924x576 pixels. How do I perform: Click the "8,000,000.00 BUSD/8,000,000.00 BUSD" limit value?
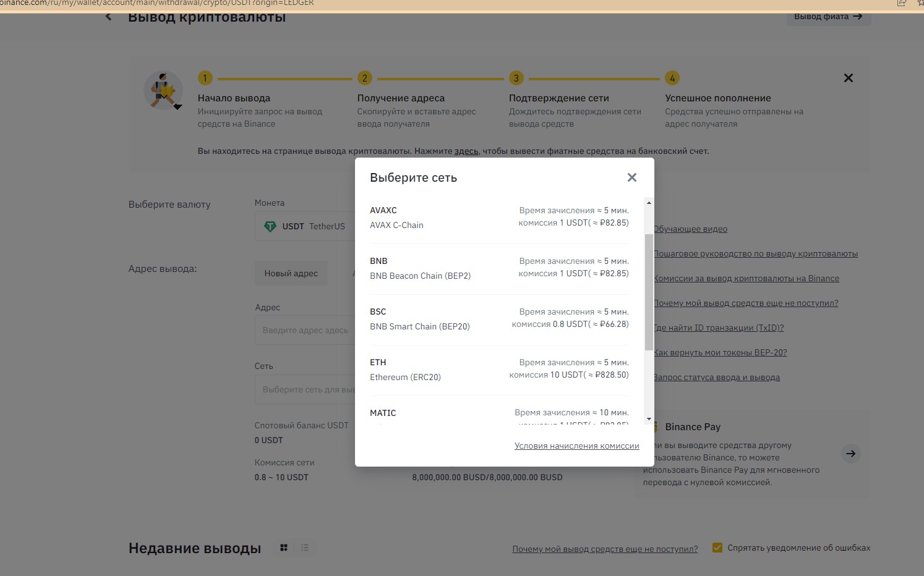487,477
